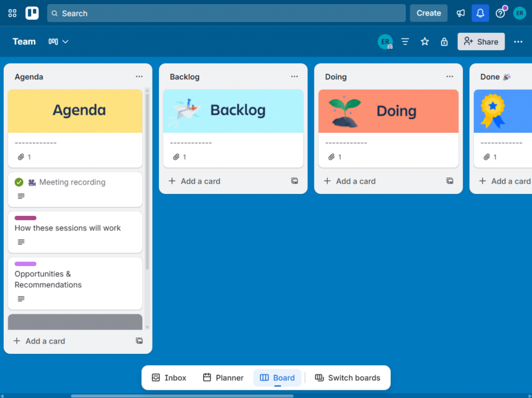
Task: Click the attachment icon on Backlog cover card
Action: [176, 157]
